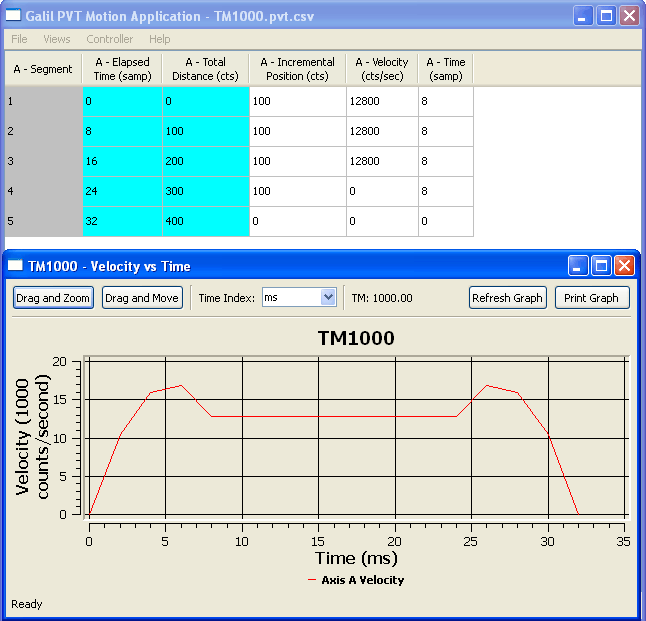Activate Drag and Move mode
646x621 pixels.
click(x=141, y=298)
